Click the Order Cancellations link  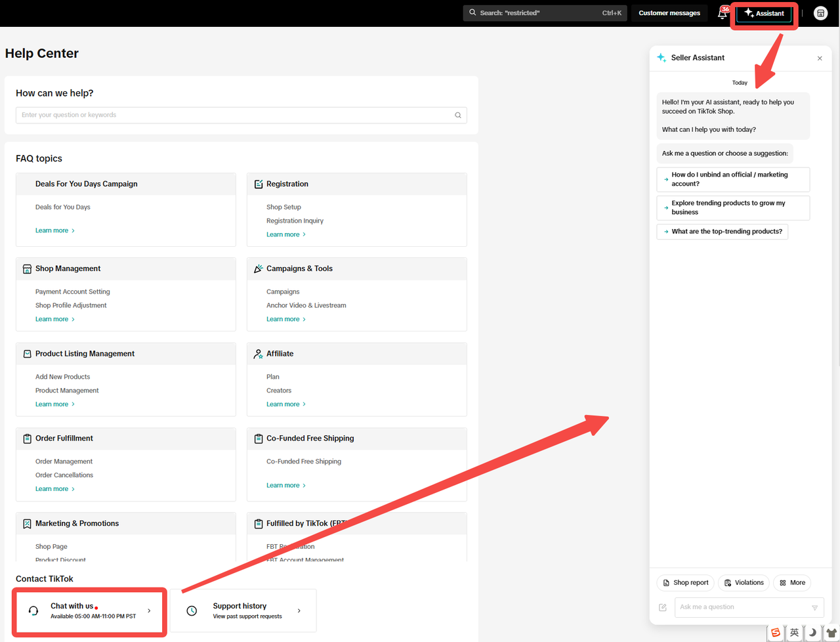(x=64, y=475)
